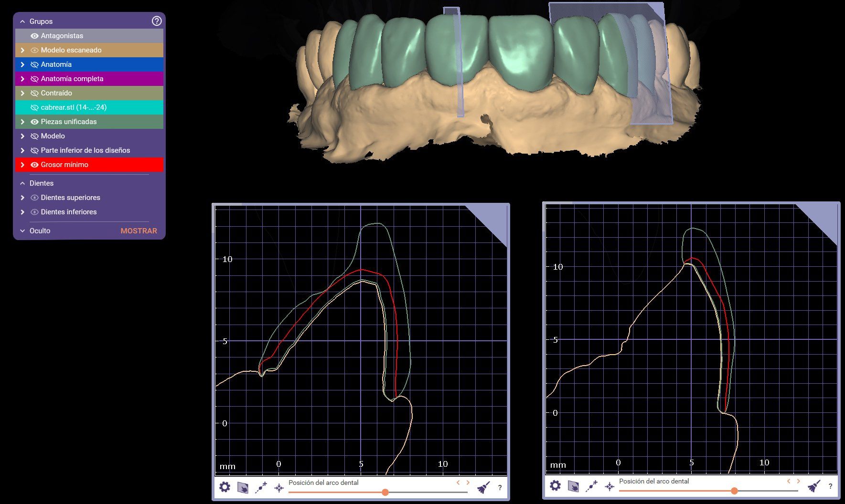Select the 'Piezas unificadas' row label
845x504 pixels.
(x=69, y=122)
